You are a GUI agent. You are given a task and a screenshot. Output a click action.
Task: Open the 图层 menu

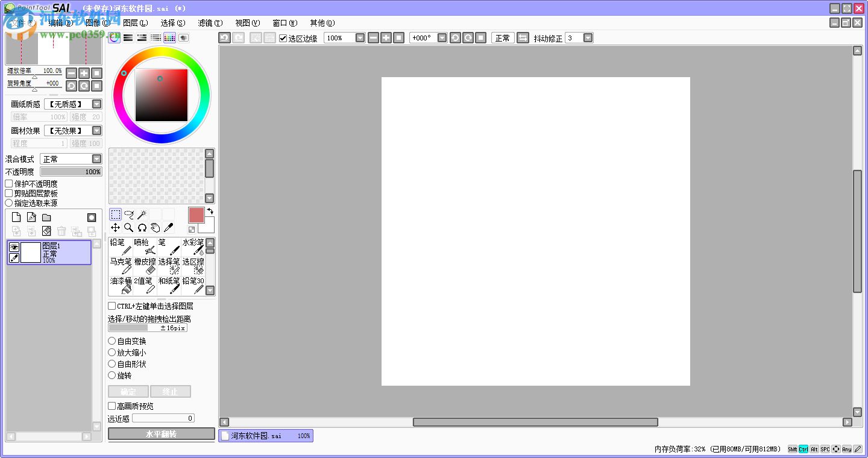tap(135, 23)
